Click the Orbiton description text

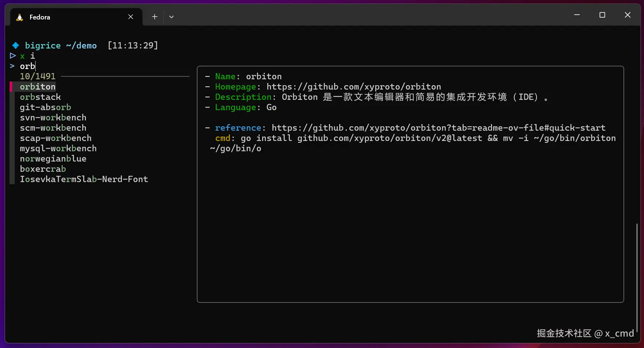click(415, 97)
